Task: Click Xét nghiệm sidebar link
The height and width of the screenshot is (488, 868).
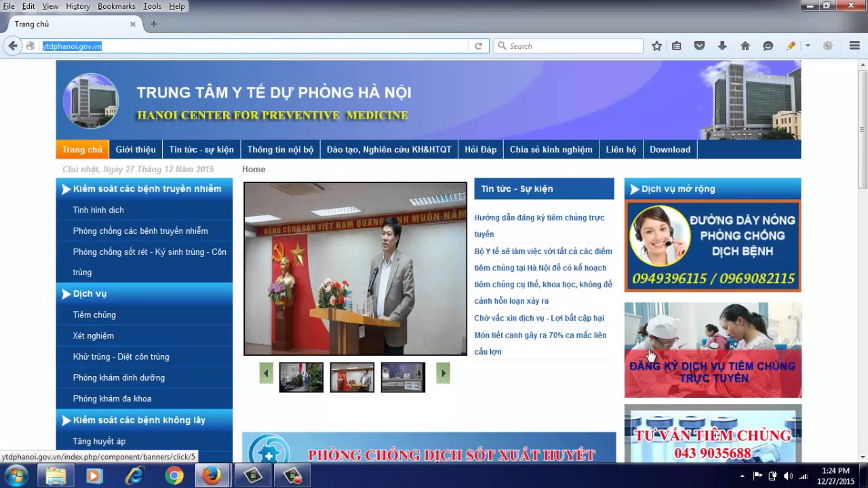Action: coord(94,336)
